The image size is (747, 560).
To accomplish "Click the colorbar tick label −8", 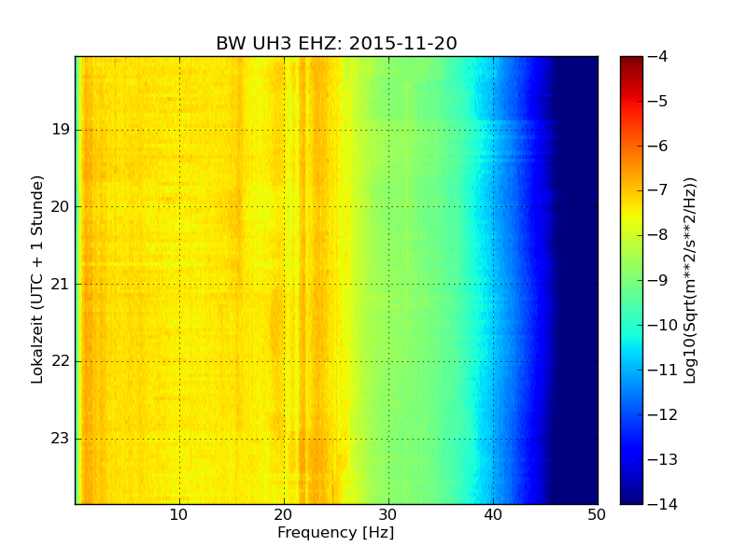I will (x=658, y=235).
